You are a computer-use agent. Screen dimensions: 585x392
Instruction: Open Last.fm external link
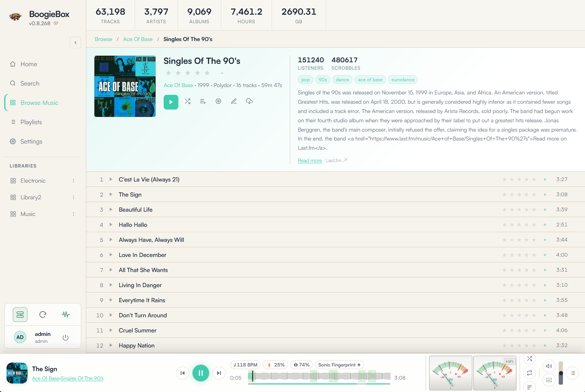click(x=336, y=161)
